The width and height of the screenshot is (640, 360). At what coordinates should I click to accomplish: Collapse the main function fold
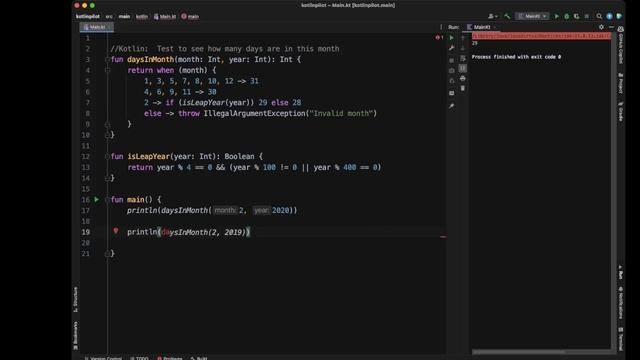108,200
